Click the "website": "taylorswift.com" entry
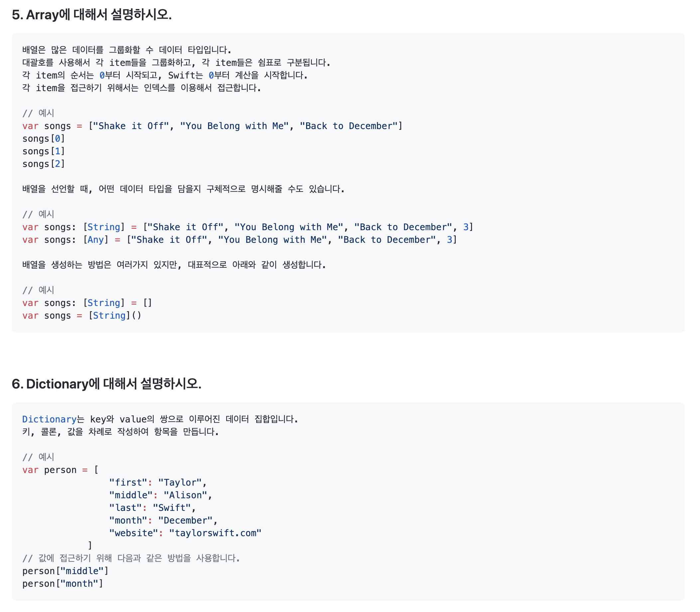The width and height of the screenshot is (700, 612). pyautogui.click(x=185, y=533)
